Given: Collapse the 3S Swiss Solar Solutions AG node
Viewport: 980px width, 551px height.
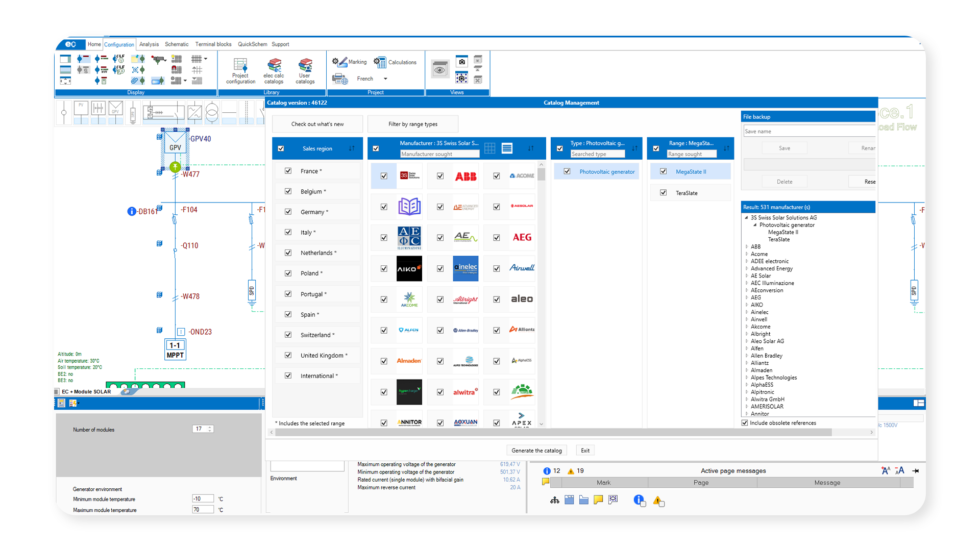Looking at the screenshot, I should tap(746, 217).
